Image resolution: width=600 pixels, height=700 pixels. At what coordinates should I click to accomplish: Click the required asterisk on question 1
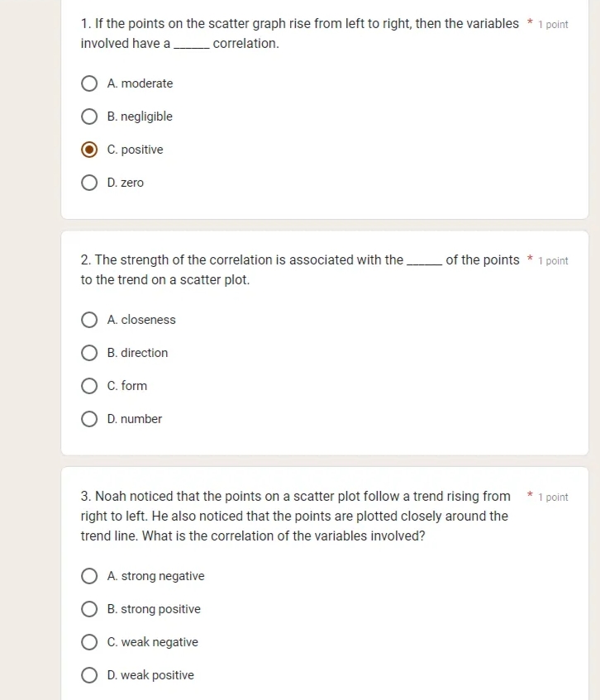click(x=529, y=24)
